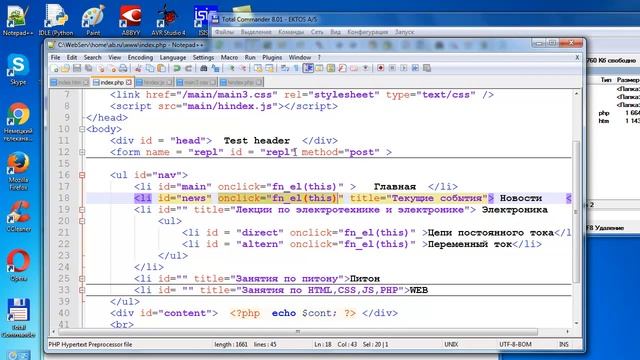640x360 pixels.
Task: Click the Redo toolbar icon
Action: (x=188, y=69)
